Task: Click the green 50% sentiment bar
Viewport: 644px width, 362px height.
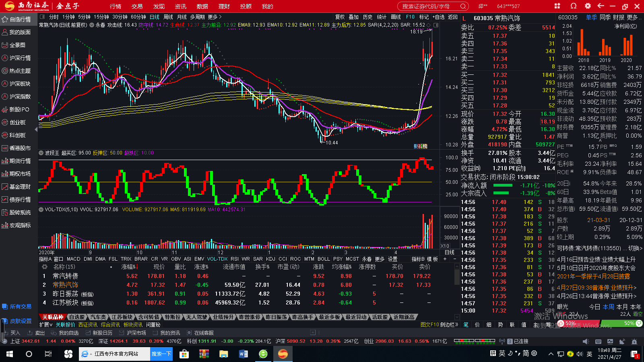Action: tap(621, 323)
